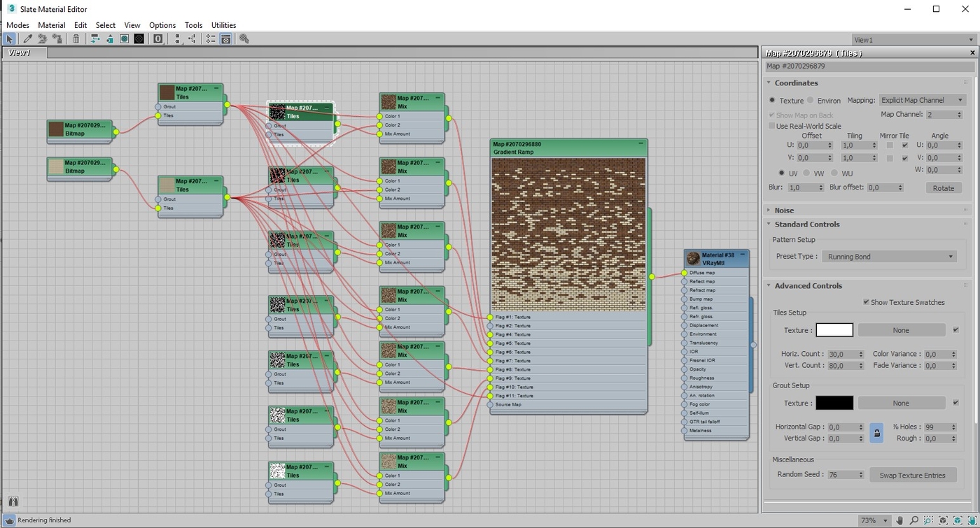This screenshot has height=528, width=980.
Task: Click the Rotate button
Action: click(943, 188)
